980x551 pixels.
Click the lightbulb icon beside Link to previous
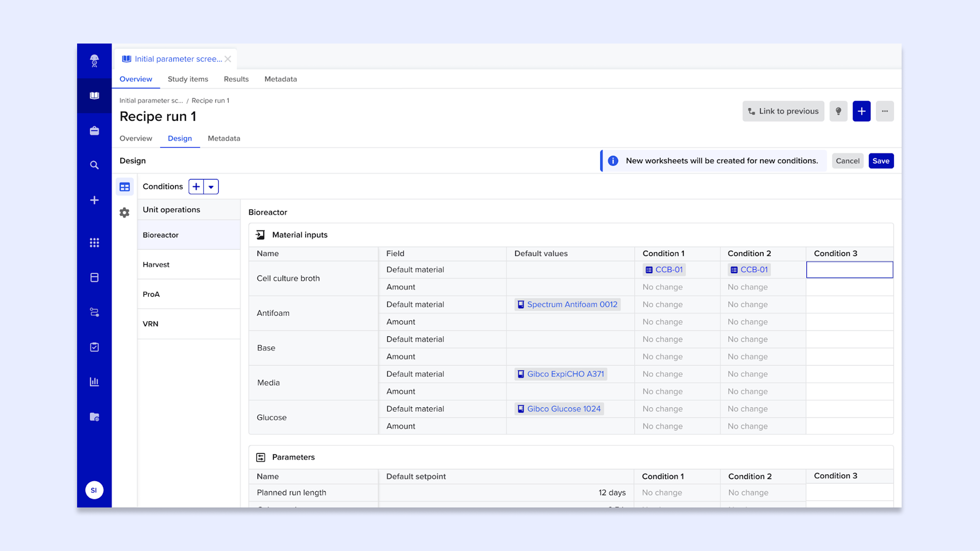click(x=838, y=111)
